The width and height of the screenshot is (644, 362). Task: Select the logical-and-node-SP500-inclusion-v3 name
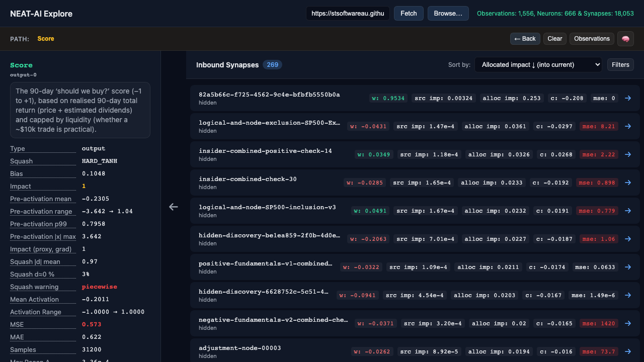[x=267, y=207]
